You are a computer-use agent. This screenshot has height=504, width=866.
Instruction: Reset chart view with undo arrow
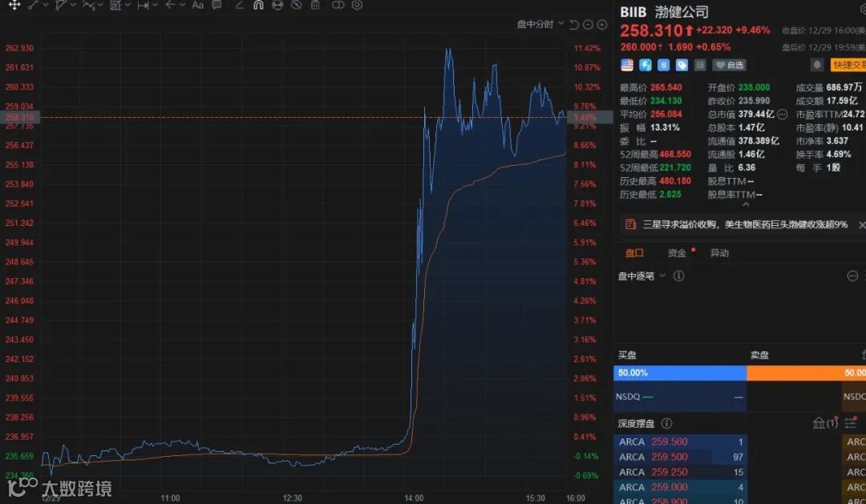coord(574,25)
